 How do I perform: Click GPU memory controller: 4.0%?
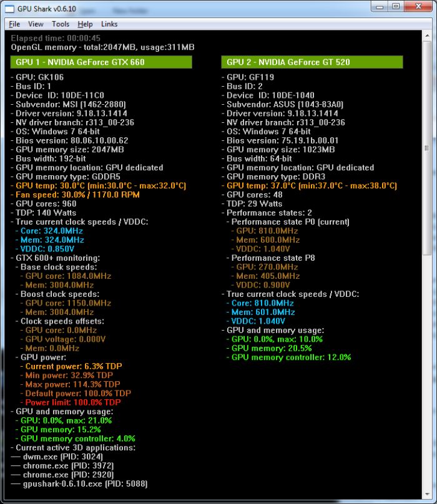coord(76,439)
